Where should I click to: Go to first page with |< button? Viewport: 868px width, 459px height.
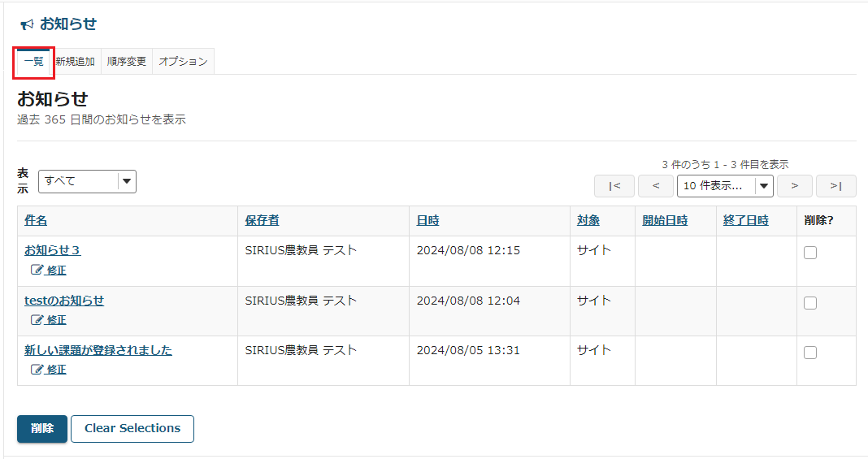coord(614,186)
